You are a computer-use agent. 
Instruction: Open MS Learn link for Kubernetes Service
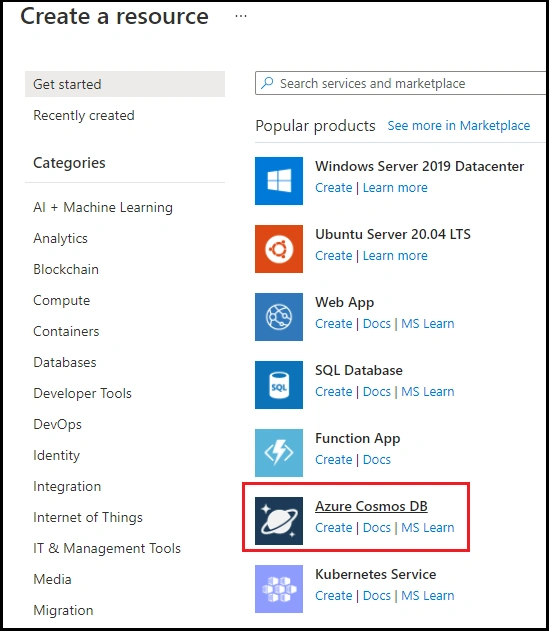pos(427,595)
